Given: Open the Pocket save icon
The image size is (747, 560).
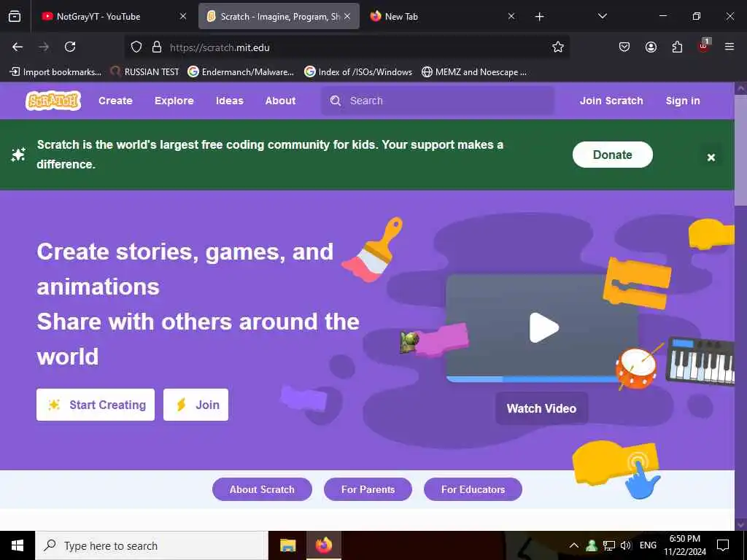Looking at the screenshot, I should coord(624,47).
